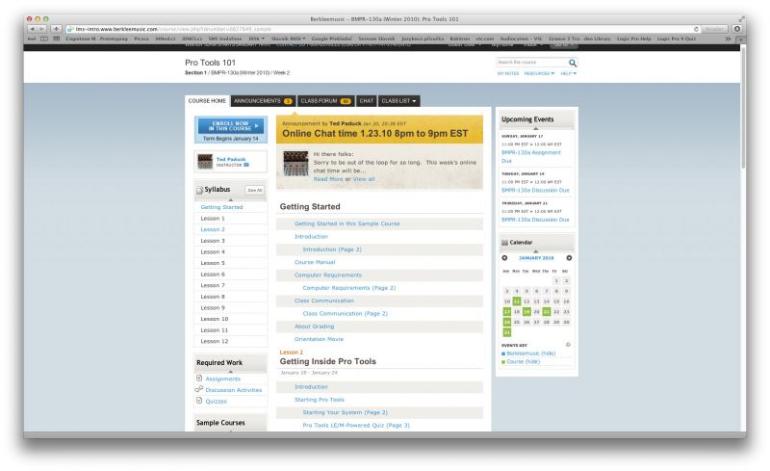Open Starting Your System (Page 2) link
770x471 pixels.
[x=345, y=413]
